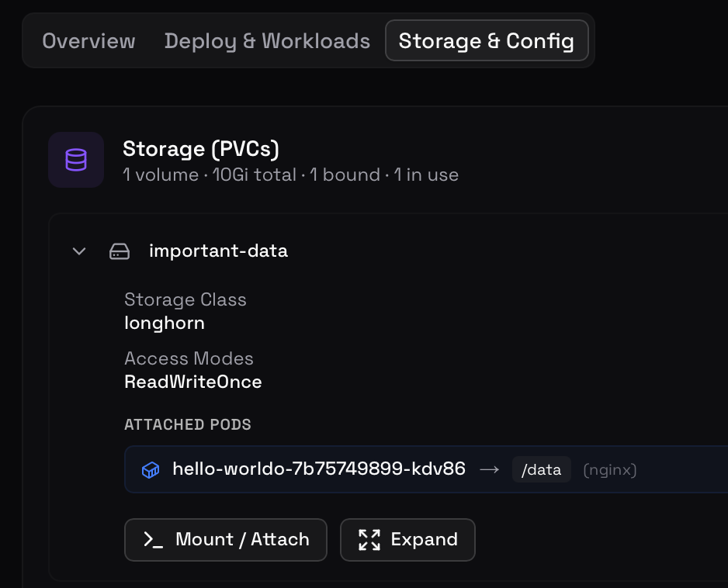Click the blue pod cube icon
Screen dimensions: 728x588
tap(151, 469)
